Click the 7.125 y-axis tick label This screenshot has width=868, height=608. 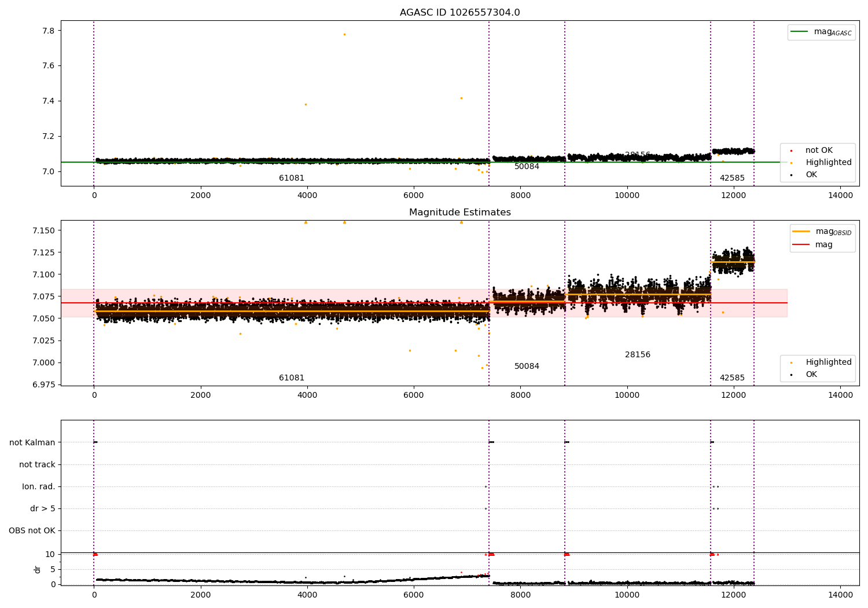(44, 252)
